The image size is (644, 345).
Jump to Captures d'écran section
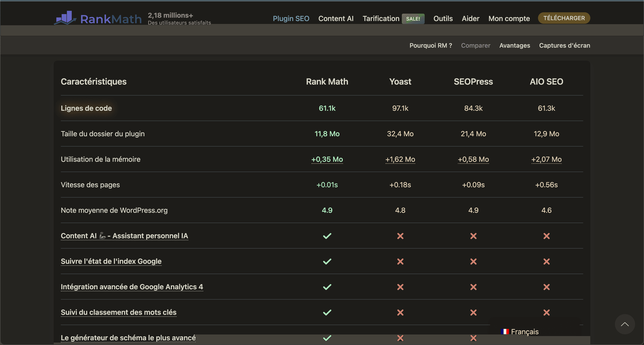coord(564,45)
